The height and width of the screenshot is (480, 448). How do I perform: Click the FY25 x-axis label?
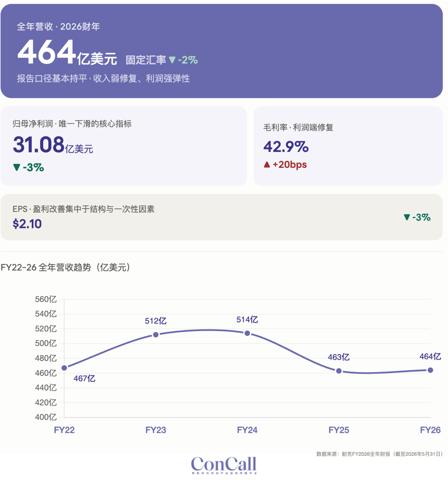click(x=339, y=430)
